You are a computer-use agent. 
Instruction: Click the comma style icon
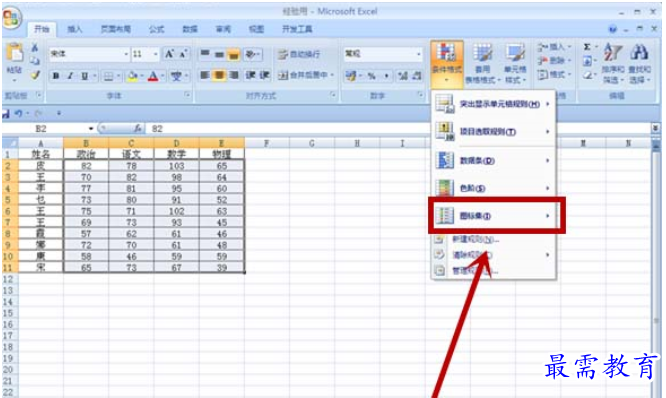pyautogui.click(x=387, y=76)
